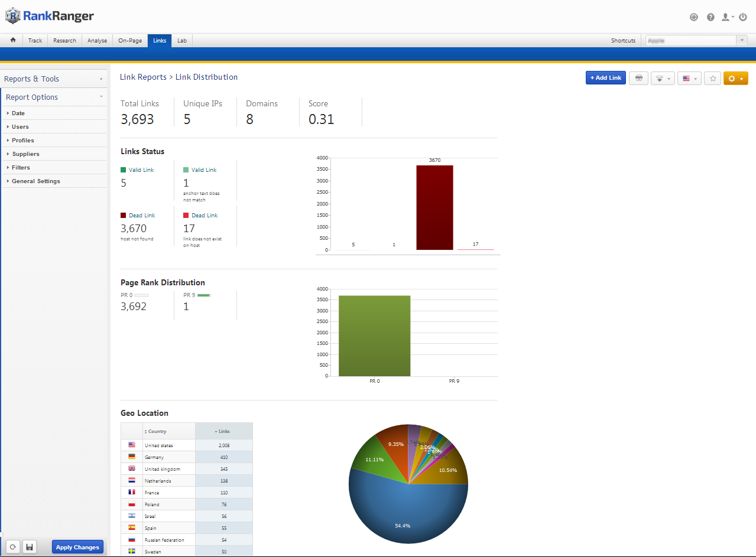Expand the Date report option
Viewport: 756px width, 557px height.
[x=18, y=113]
